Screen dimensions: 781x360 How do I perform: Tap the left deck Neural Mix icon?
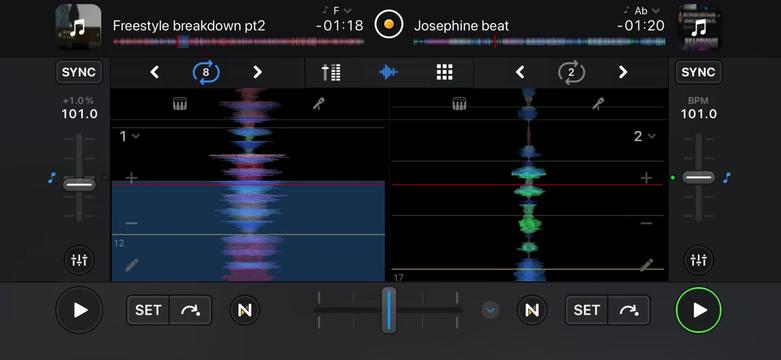(x=245, y=310)
